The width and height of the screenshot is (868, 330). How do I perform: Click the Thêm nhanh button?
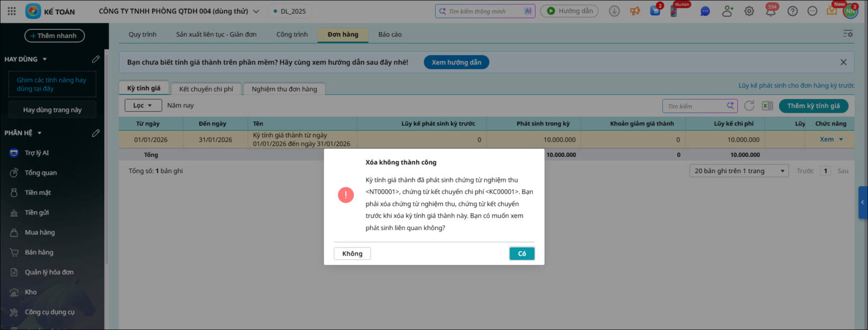pos(54,36)
